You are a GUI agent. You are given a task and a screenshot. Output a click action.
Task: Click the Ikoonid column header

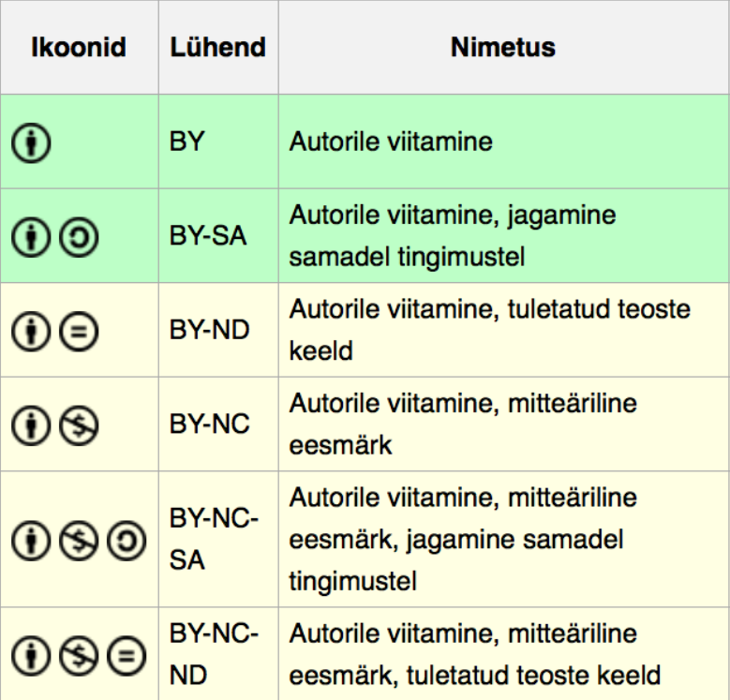(79, 48)
